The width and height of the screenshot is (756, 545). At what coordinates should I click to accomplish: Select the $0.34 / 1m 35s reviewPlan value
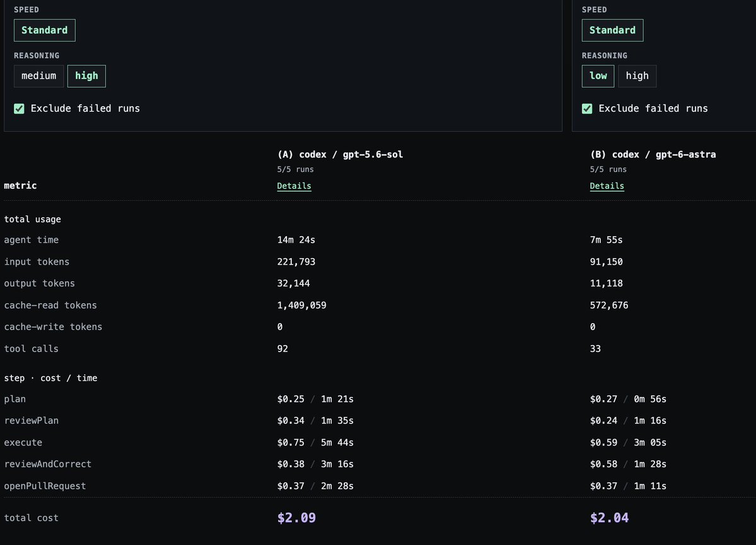click(x=315, y=421)
